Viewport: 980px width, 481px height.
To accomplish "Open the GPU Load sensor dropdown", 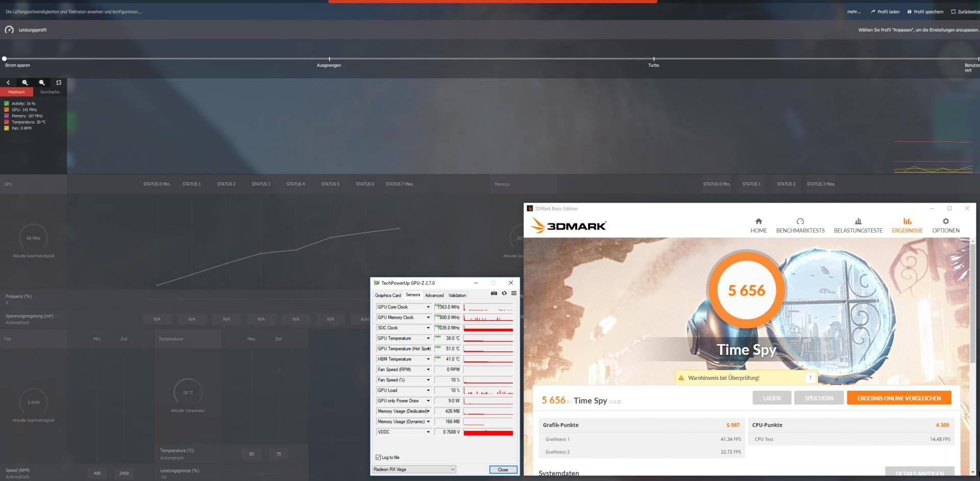I will point(428,390).
